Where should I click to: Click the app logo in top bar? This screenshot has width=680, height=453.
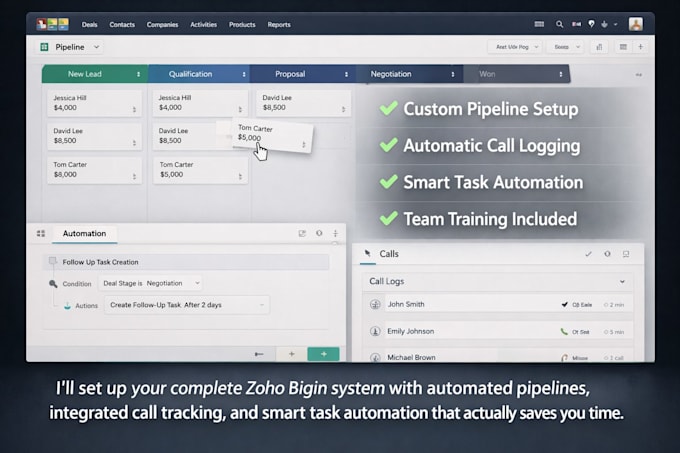point(52,24)
